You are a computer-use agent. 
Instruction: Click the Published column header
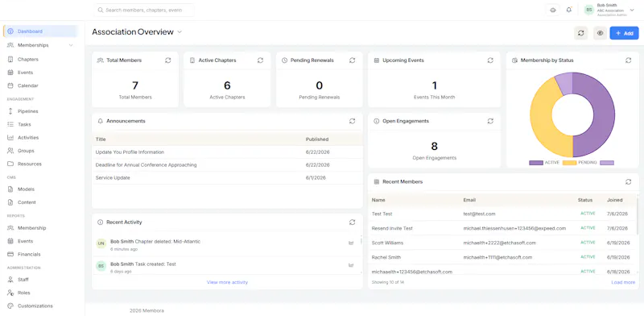317,139
